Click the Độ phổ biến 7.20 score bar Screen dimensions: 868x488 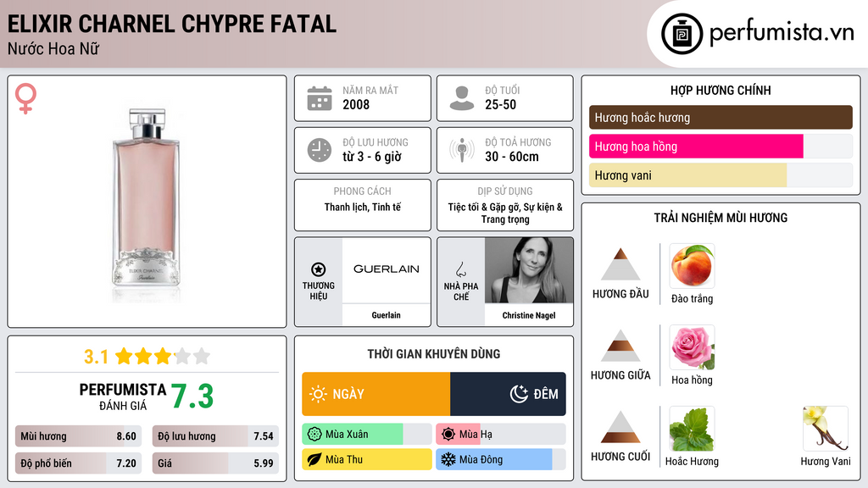point(78,463)
